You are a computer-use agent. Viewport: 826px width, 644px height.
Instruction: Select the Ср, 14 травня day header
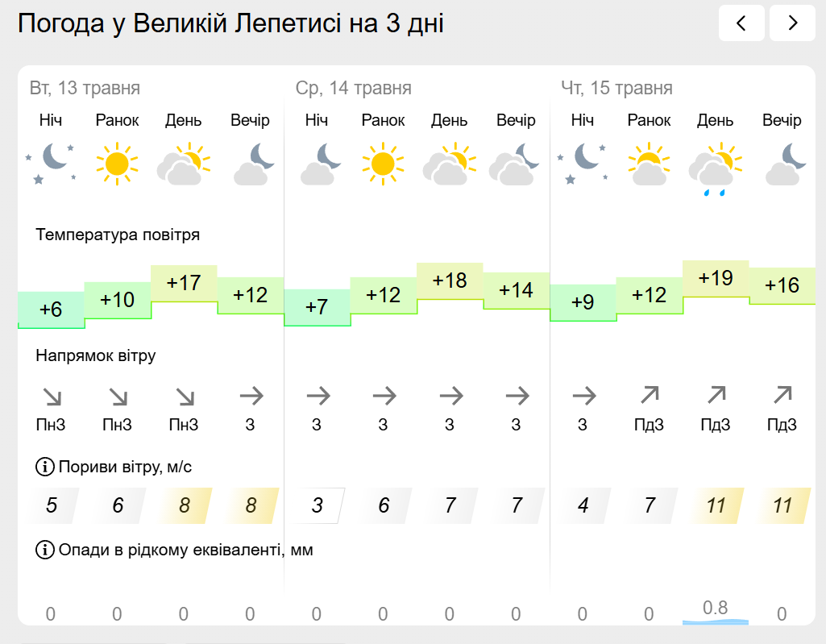(353, 88)
